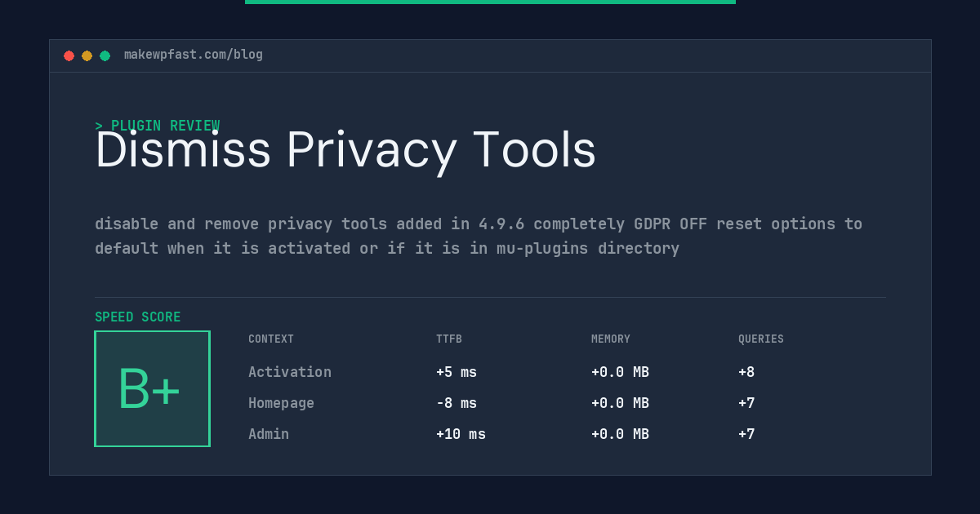Click the yellow window dot
The height and width of the screenshot is (514, 980).
87,55
